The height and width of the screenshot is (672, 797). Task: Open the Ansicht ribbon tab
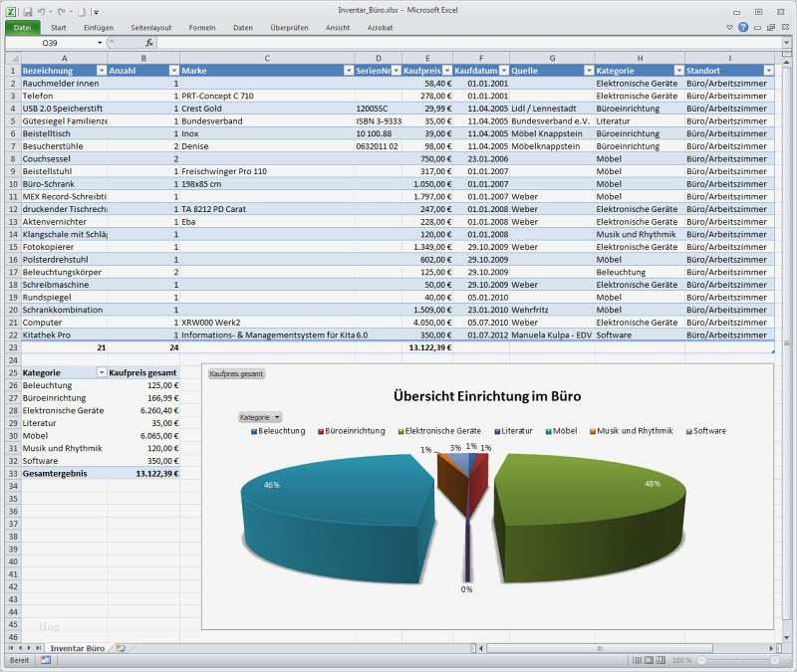[x=338, y=28]
